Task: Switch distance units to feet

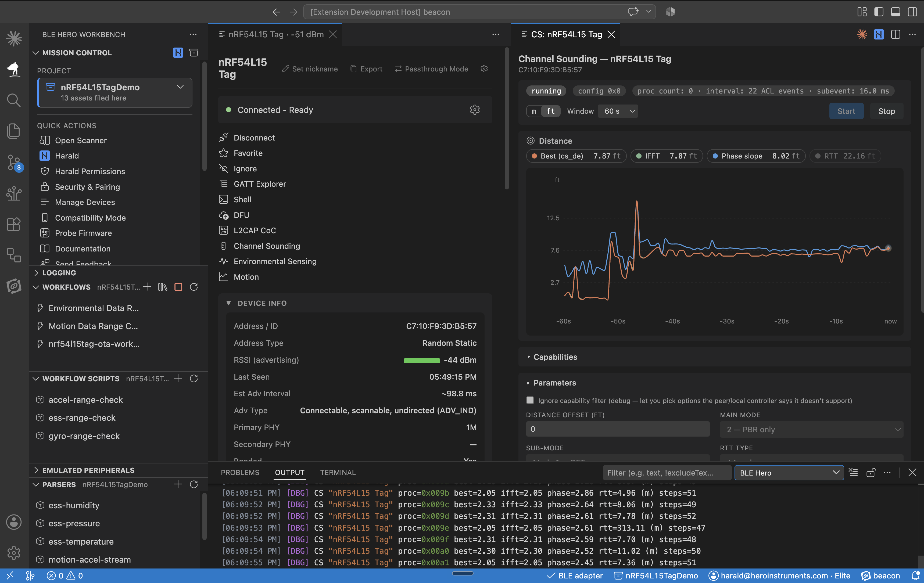Action: point(551,111)
